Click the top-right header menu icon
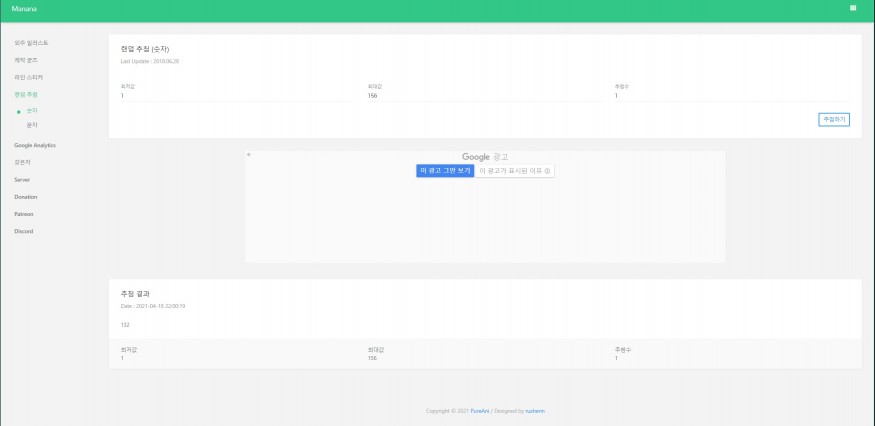 [852, 8]
